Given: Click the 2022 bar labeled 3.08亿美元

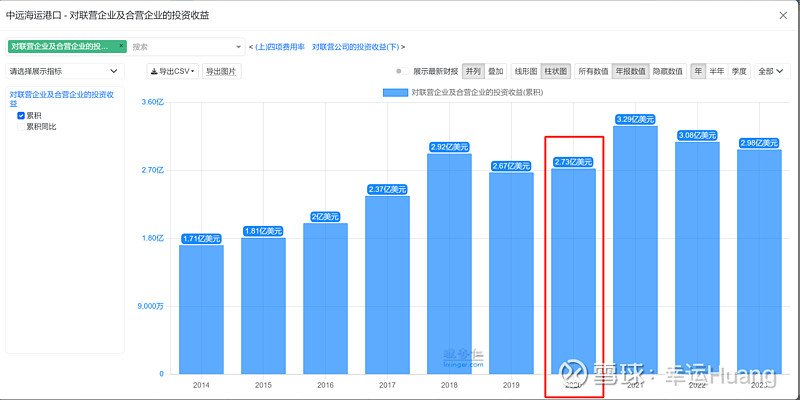Looking at the screenshot, I should [x=697, y=258].
